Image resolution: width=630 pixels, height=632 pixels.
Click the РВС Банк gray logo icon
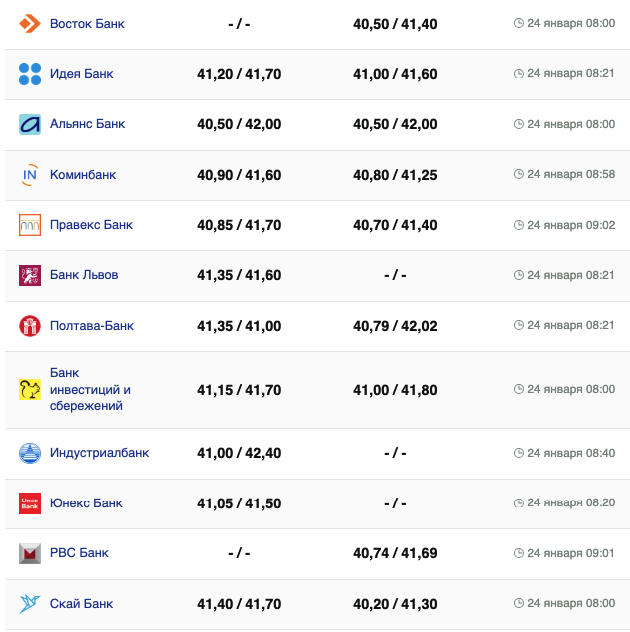coord(30,553)
